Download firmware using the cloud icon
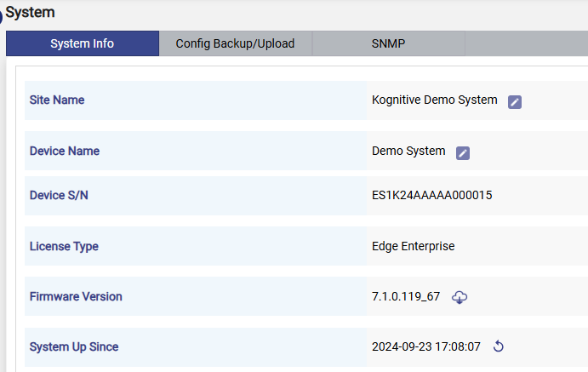Viewport: 588px width, 372px height. 460,297
